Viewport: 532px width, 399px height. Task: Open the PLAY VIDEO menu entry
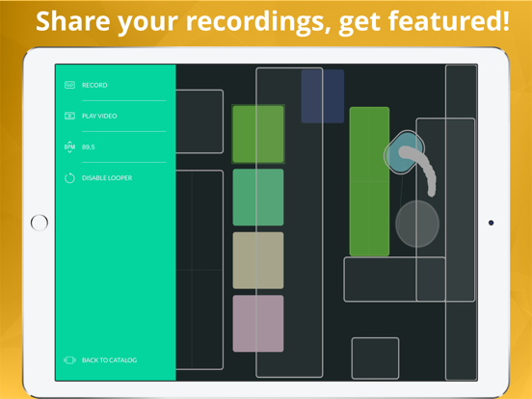99,116
